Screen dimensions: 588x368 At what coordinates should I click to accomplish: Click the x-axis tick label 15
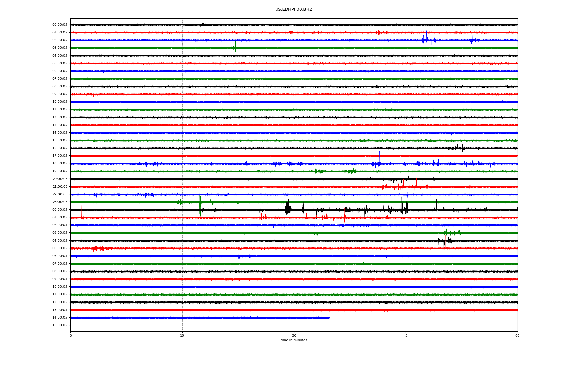click(182, 335)
